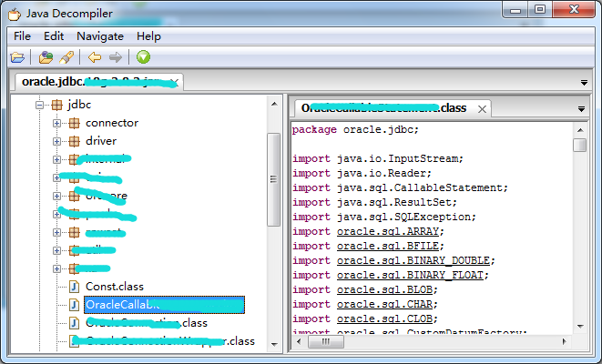Click the Open File folder icon
The width and height of the screenshot is (602, 364).
pos(17,57)
